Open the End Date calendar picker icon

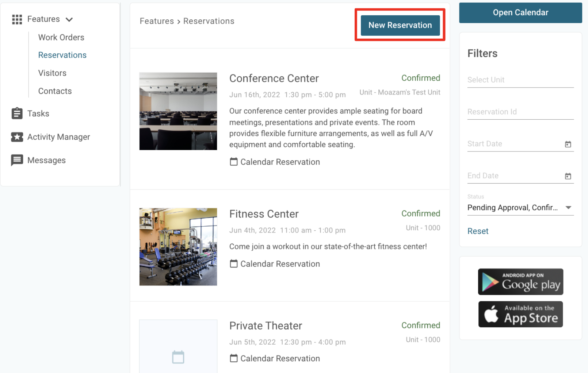pos(568,176)
